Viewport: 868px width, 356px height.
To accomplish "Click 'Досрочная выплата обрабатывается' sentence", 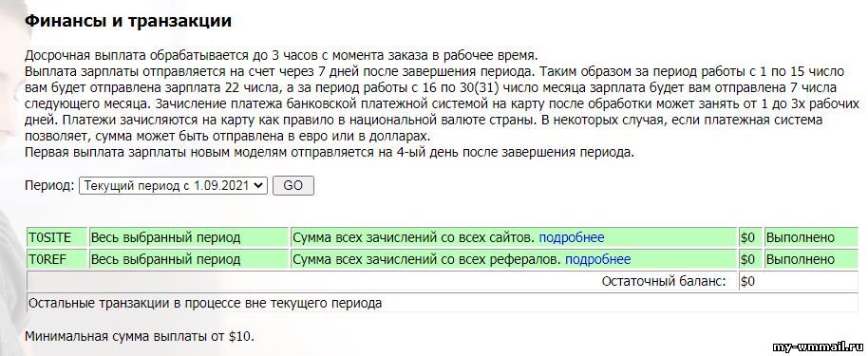I will pyautogui.click(x=281, y=55).
